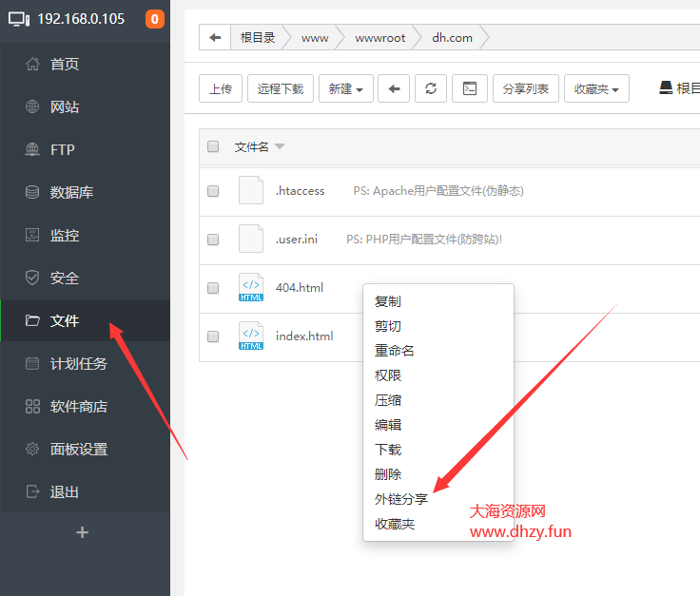Add a new panel with the plus icon
Viewport: 700px width, 596px height.
[83, 532]
